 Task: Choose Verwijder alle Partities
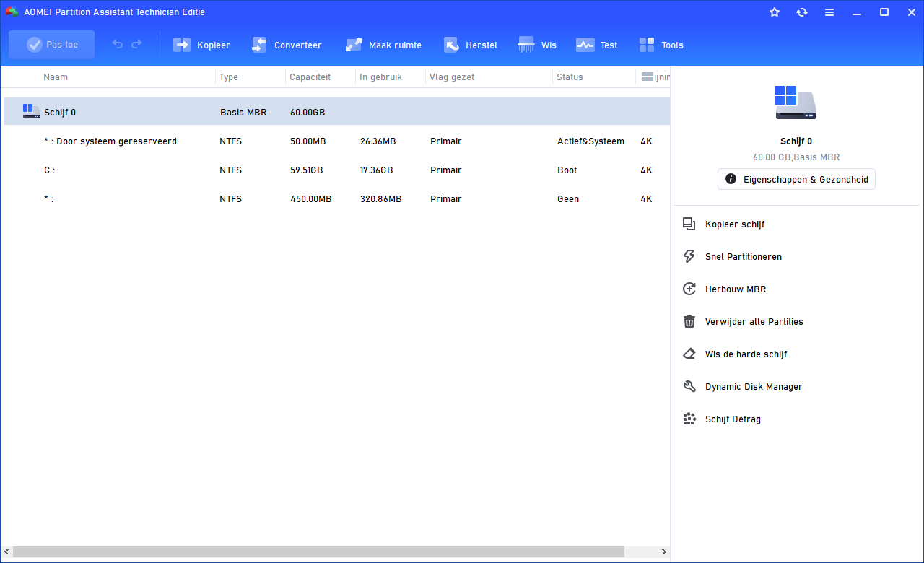[x=754, y=322]
